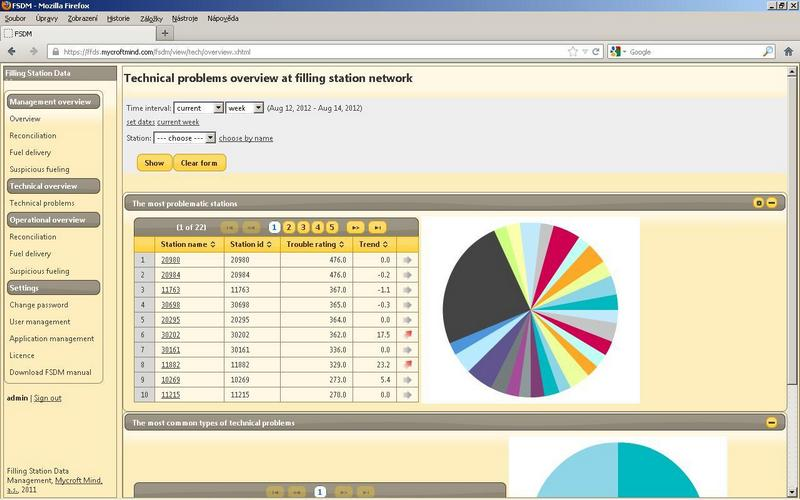Open User management in sidebar
Screen dimensions: 800x500
[x=40, y=321]
